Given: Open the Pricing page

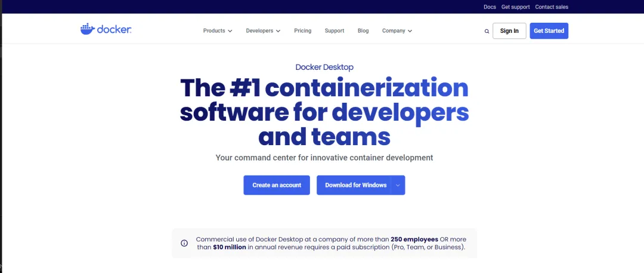Looking at the screenshot, I should (x=303, y=31).
